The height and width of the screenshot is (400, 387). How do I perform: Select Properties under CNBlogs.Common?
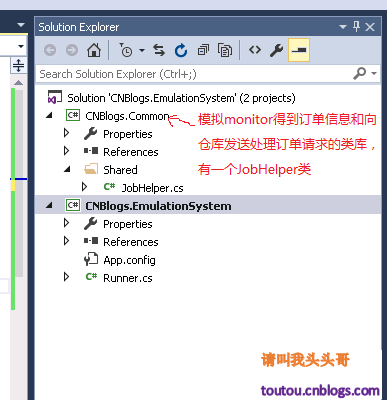point(128,134)
